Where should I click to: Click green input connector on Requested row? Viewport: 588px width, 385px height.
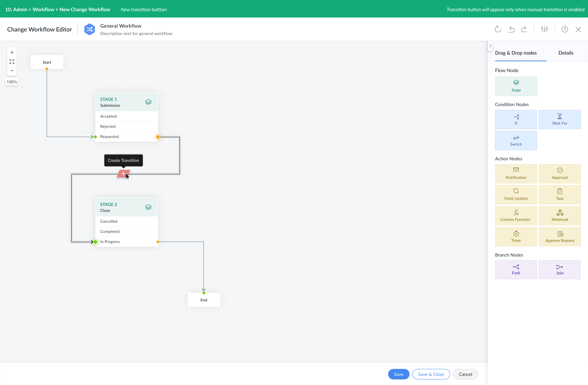95,137
